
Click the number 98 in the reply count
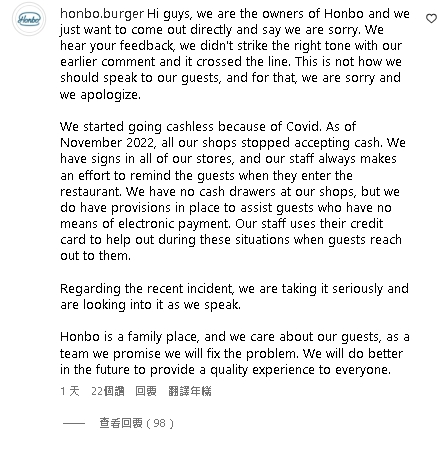tap(159, 423)
